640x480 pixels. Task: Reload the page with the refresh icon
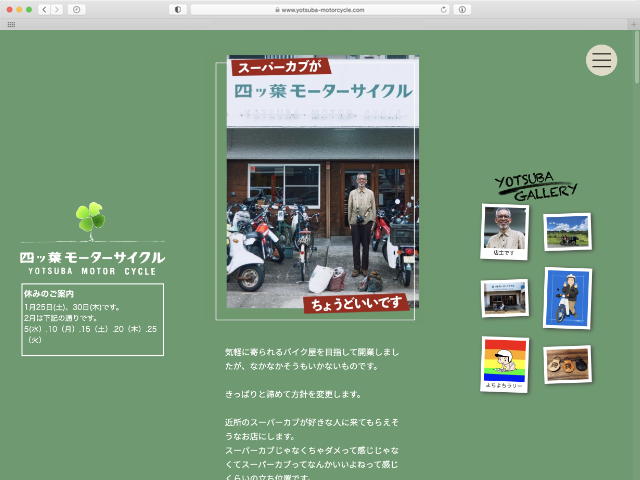[x=443, y=9]
